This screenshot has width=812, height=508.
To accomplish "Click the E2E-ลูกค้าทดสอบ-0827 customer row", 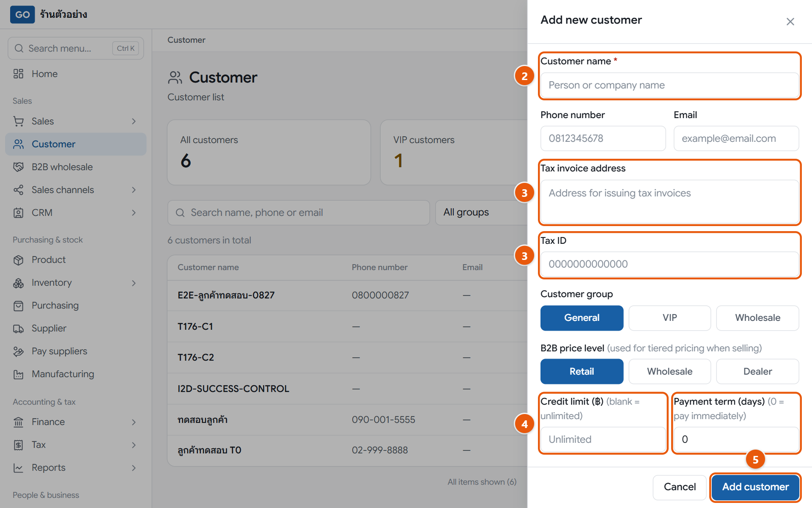I will click(347, 295).
